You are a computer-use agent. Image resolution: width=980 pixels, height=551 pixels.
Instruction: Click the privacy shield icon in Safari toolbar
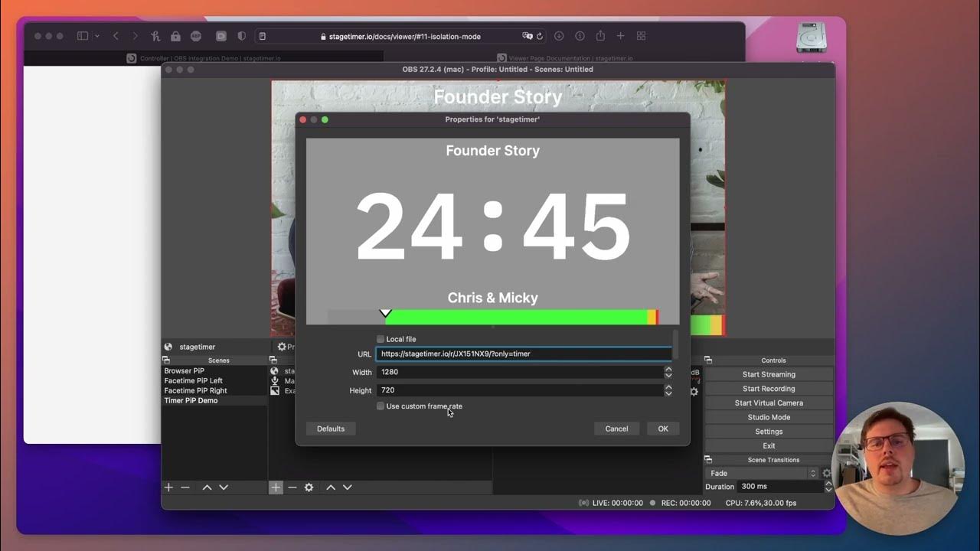242,36
